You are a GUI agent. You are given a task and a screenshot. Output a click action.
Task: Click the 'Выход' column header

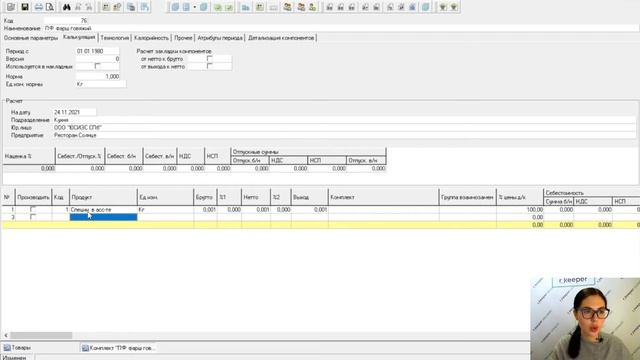309,197
